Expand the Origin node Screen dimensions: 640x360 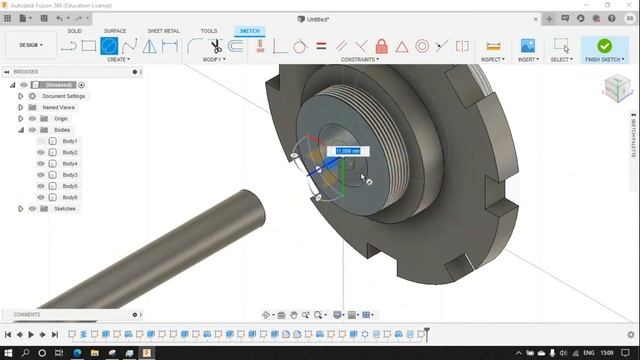(x=20, y=119)
